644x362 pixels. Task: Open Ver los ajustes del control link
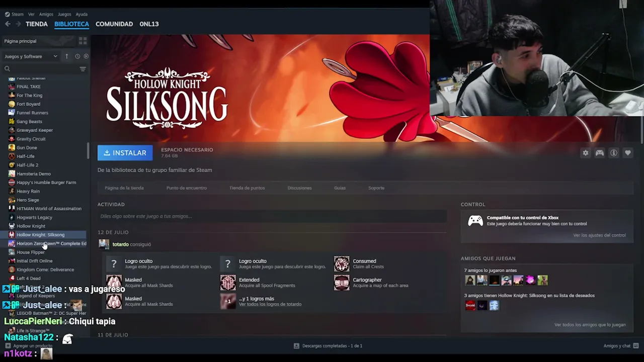tap(599, 235)
